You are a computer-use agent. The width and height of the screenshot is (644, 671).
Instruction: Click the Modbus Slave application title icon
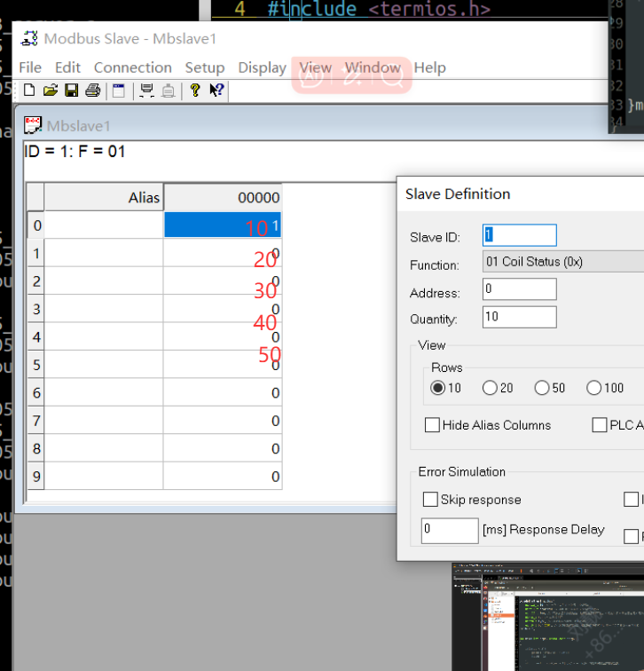pos(29,38)
